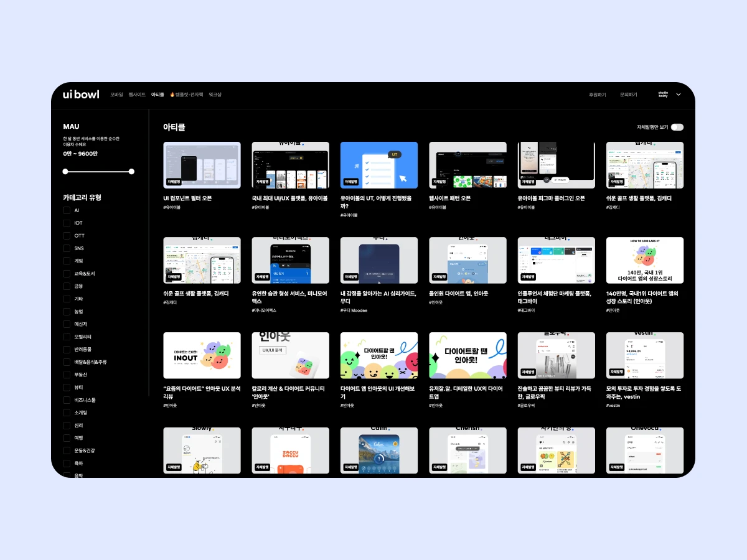Screen dimensions: 747x560
Task: Open the 미니모어맥스 article thumbnail
Action: pyautogui.click(x=291, y=260)
